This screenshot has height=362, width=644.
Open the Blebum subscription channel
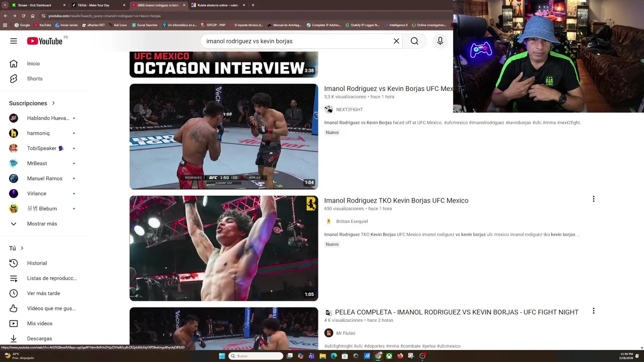(x=42, y=209)
